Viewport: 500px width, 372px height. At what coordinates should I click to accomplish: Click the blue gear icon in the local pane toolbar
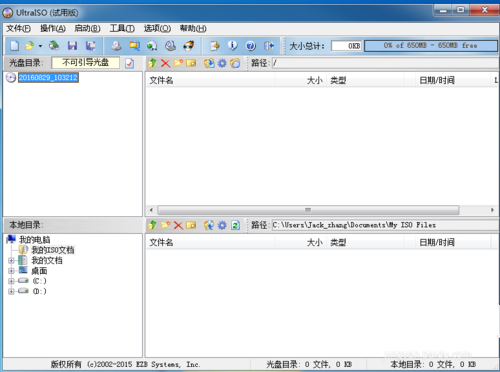222,225
